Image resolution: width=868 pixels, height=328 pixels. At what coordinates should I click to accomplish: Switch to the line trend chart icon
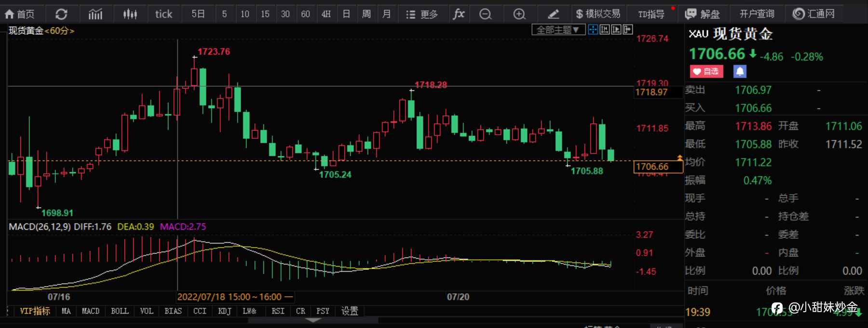pyautogui.click(x=95, y=14)
